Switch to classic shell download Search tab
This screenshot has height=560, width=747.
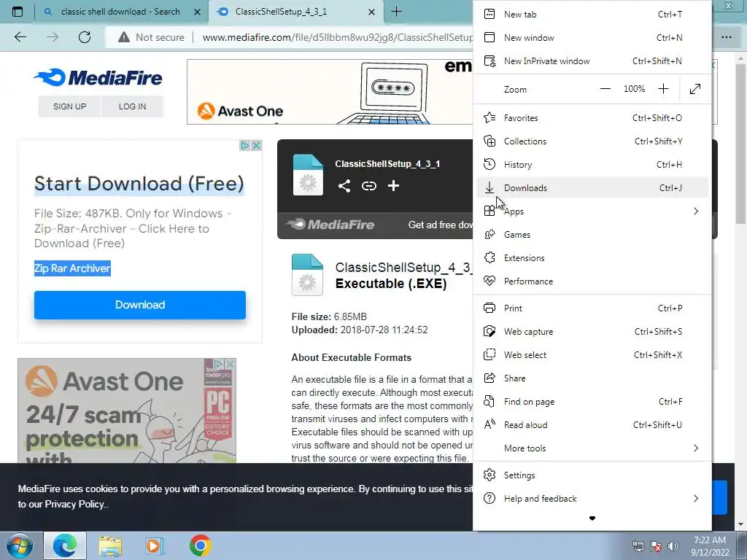click(x=120, y=12)
